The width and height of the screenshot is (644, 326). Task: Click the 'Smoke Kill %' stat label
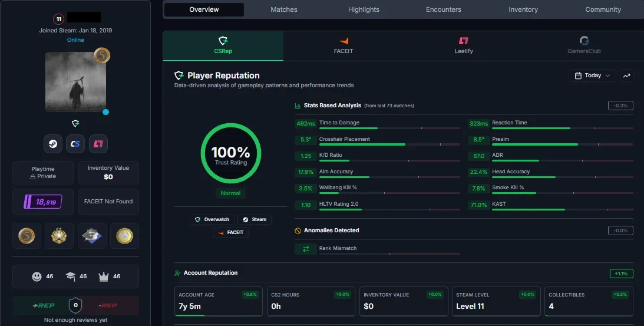(x=508, y=187)
